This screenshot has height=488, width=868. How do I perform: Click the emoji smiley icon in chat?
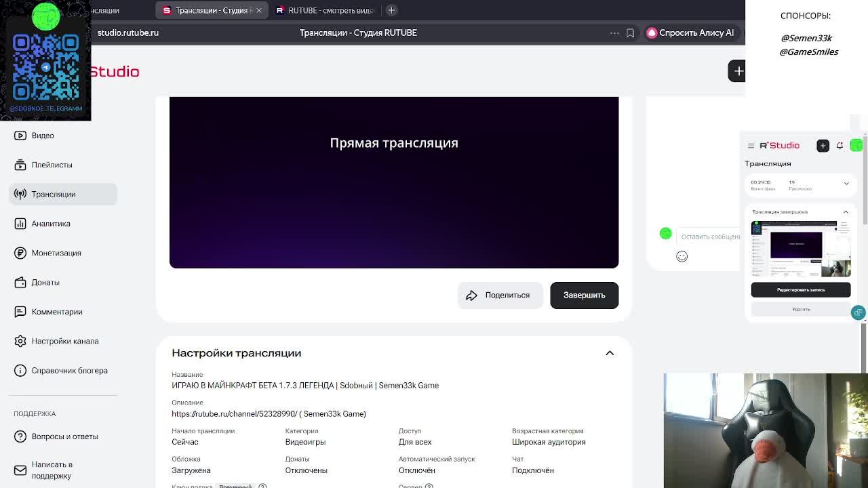click(x=682, y=256)
